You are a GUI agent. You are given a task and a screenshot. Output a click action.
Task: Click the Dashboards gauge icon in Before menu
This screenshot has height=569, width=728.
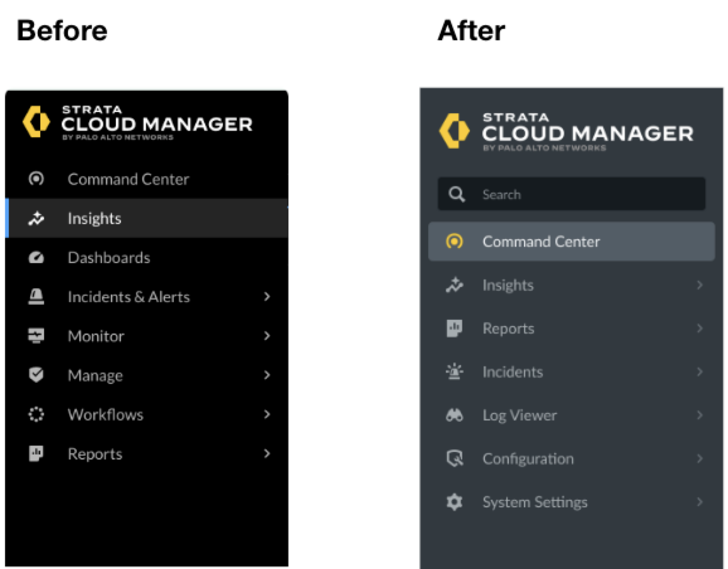click(x=37, y=258)
